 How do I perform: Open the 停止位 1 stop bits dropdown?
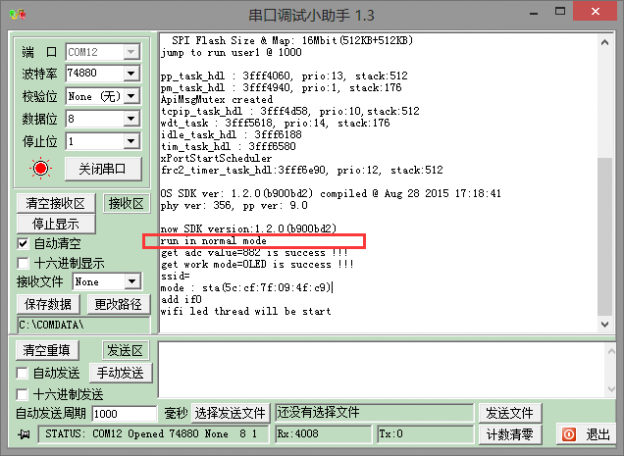point(131,141)
